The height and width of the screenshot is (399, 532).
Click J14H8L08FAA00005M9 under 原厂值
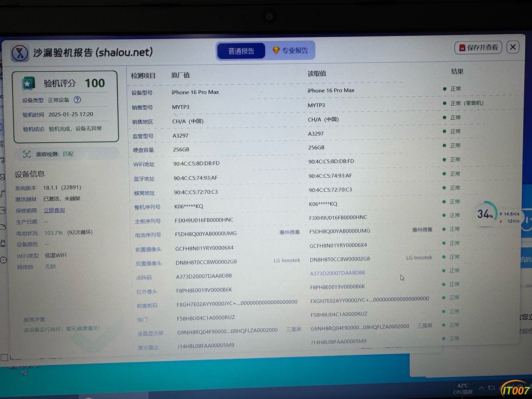pos(205,346)
